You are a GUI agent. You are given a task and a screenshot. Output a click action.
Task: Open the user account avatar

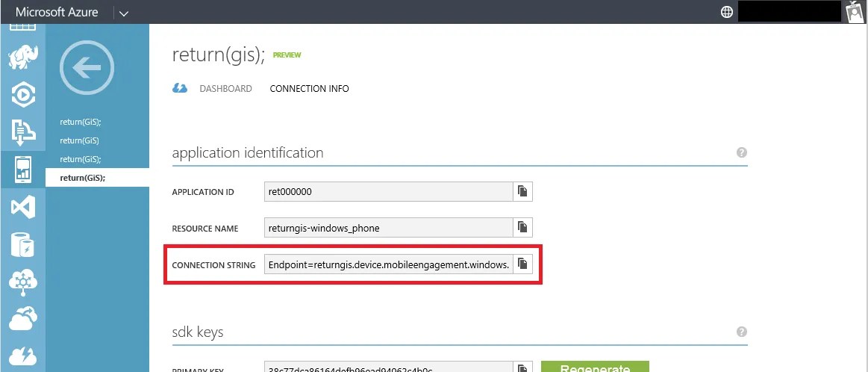[x=856, y=12]
